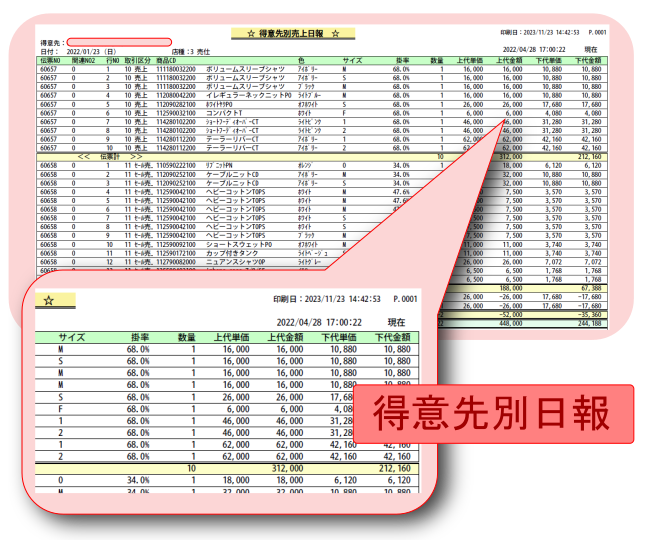Click the << 伝票計 >> subtotal label
The width and height of the screenshot is (650, 540).
[x=110, y=157]
